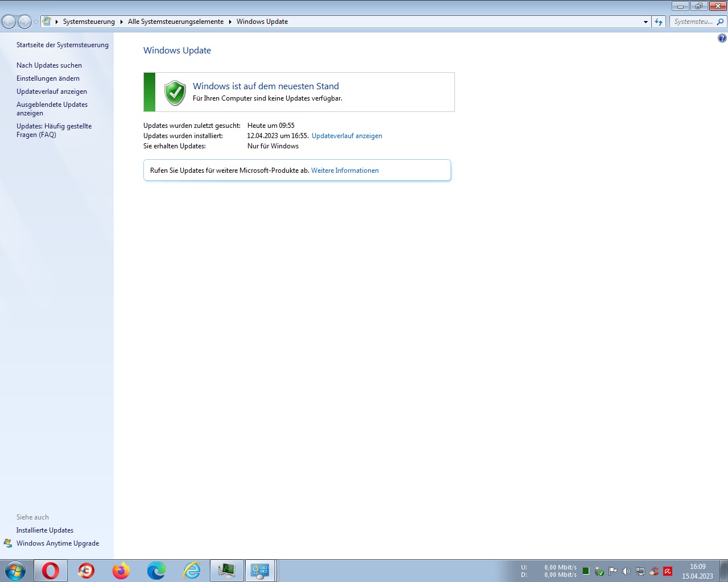Open Updateverlauf anzeigen in the sidebar
The height and width of the screenshot is (582, 728).
(x=52, y=92)
